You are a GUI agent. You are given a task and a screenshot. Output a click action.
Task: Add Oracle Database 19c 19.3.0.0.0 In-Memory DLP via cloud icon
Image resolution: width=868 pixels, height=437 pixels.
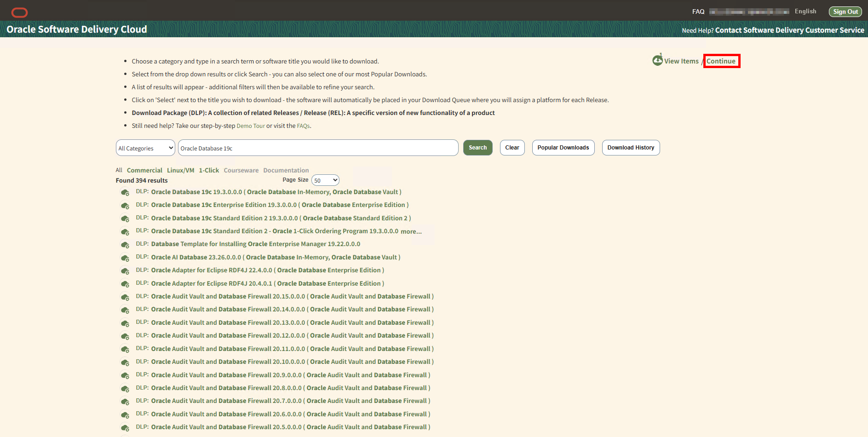[x=125, y=192]
